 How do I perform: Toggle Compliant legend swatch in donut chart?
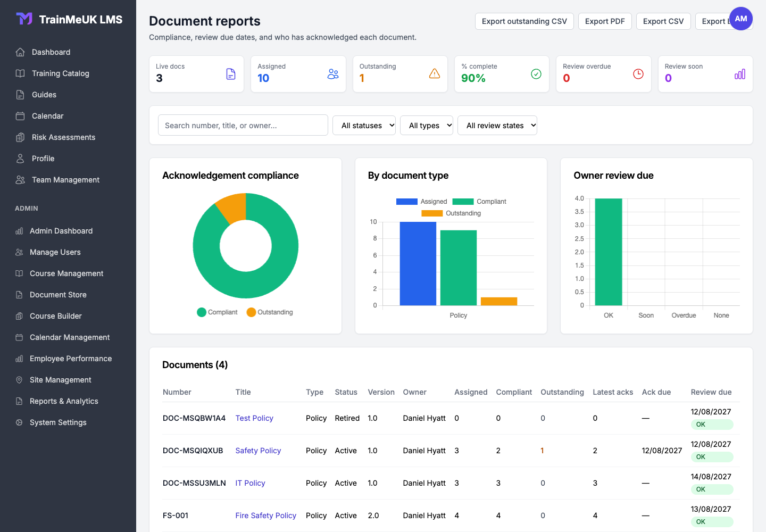202,312
